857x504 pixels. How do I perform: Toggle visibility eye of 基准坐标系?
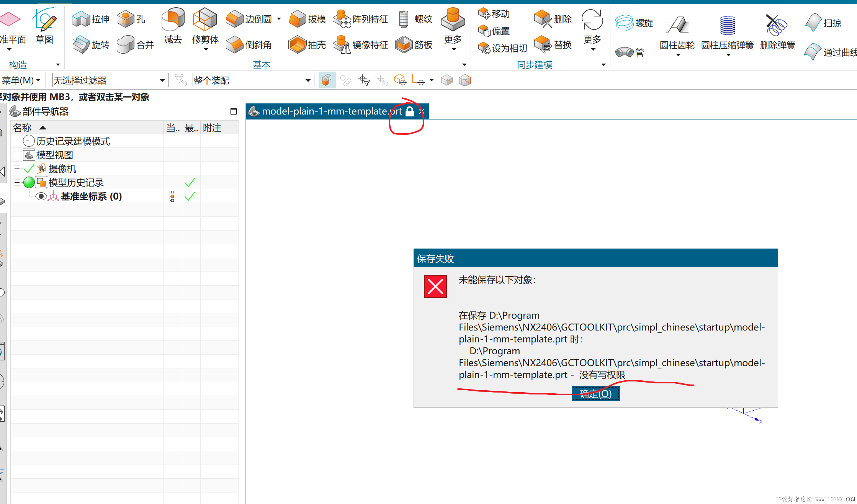tap(41, 196)
